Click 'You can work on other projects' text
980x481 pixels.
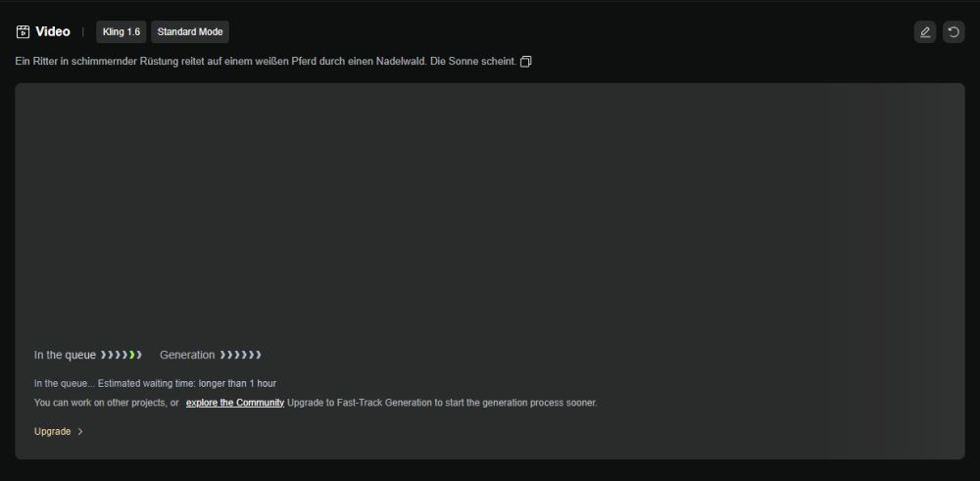point(106,403)
